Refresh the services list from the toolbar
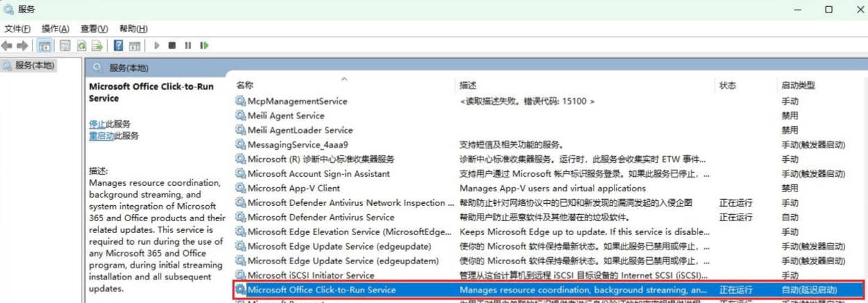Screen dimensions: 868x303 click(x=81, y=46)
